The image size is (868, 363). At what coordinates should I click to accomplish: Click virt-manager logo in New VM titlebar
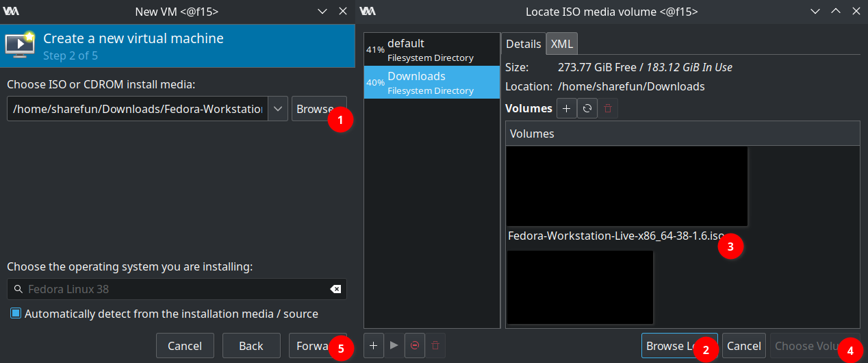(x=12, y=11)
